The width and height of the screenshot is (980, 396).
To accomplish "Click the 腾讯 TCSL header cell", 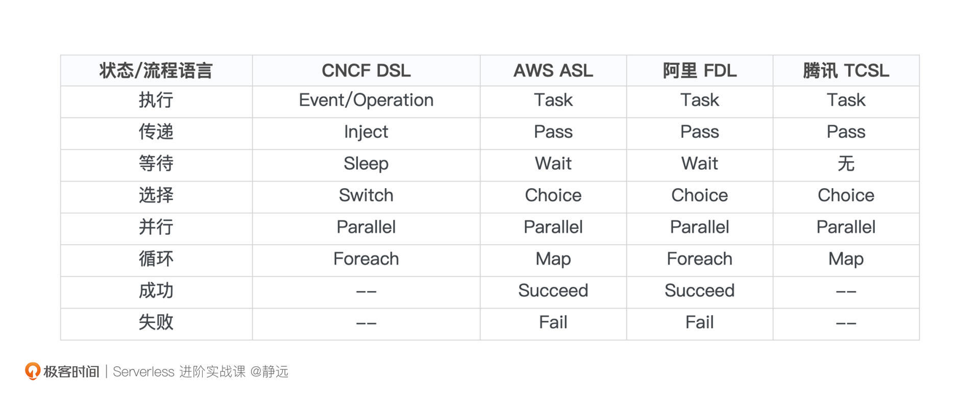I will tap(846, 71).
